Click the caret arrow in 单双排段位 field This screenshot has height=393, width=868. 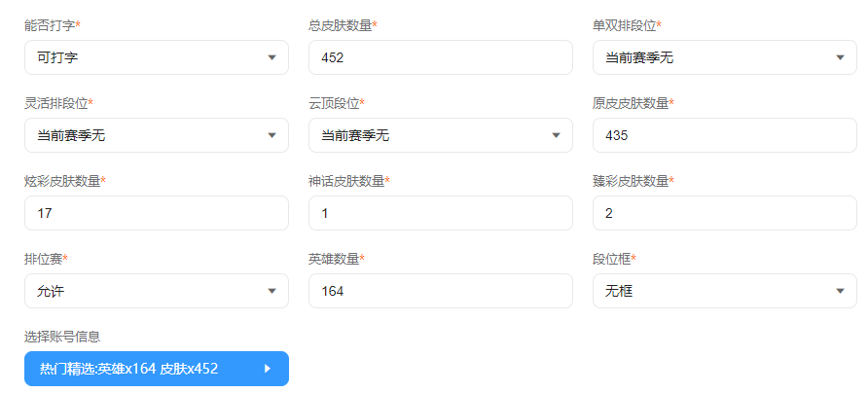[x=840, y=57]
